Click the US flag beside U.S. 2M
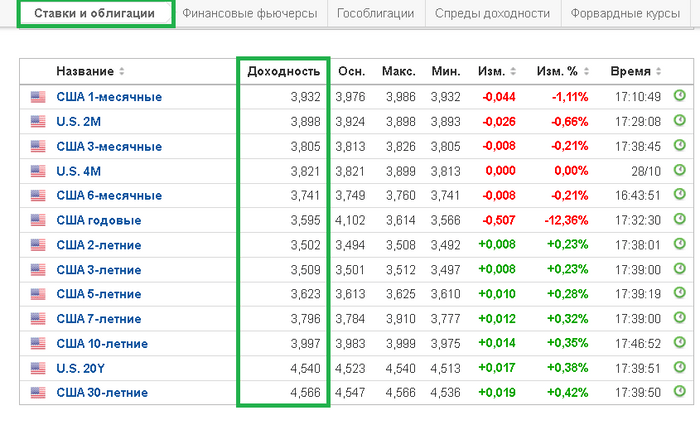Screen dimensions: 700x430 (38, 122)
